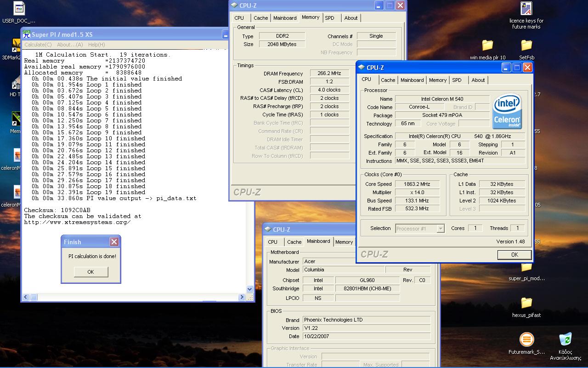The width and height of the screenshot is (588, 368).
Task: Open the Mem desktop shortcut icon
Action: 16,119
